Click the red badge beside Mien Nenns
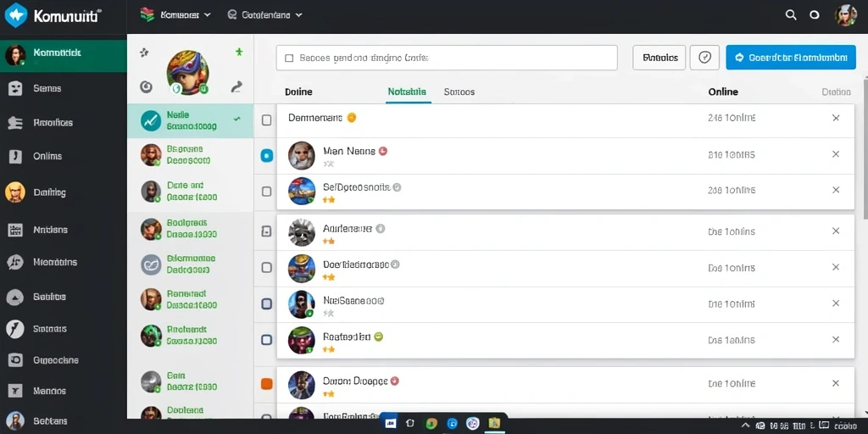The width and height of the screenshot is (868, 434). pyautogui.click(x=382, y=151)
